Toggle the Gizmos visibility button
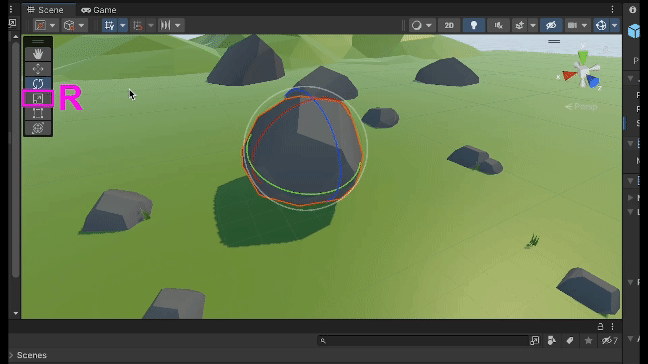Viewport: 648px width, 364px height. (x=601, y=25)
